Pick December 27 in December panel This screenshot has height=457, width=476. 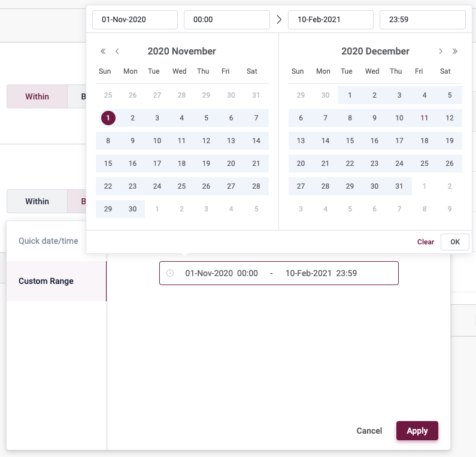coord(301,186)
